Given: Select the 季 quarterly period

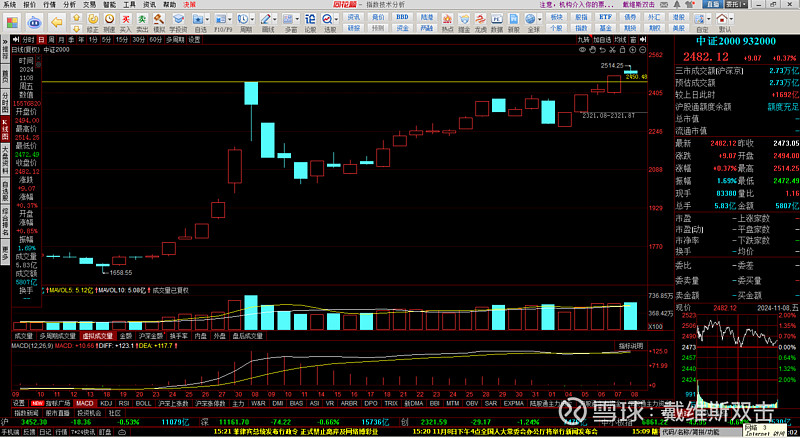Looking at the screenshot, I should [71, 40].
